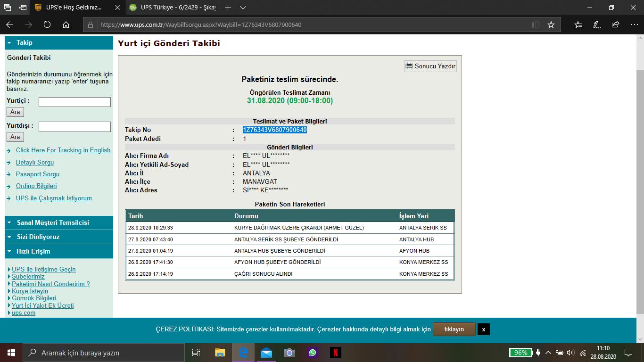Go to the browser home page icon
The width and height of the screenshot is (644, 362).
[x=66, y=25]
